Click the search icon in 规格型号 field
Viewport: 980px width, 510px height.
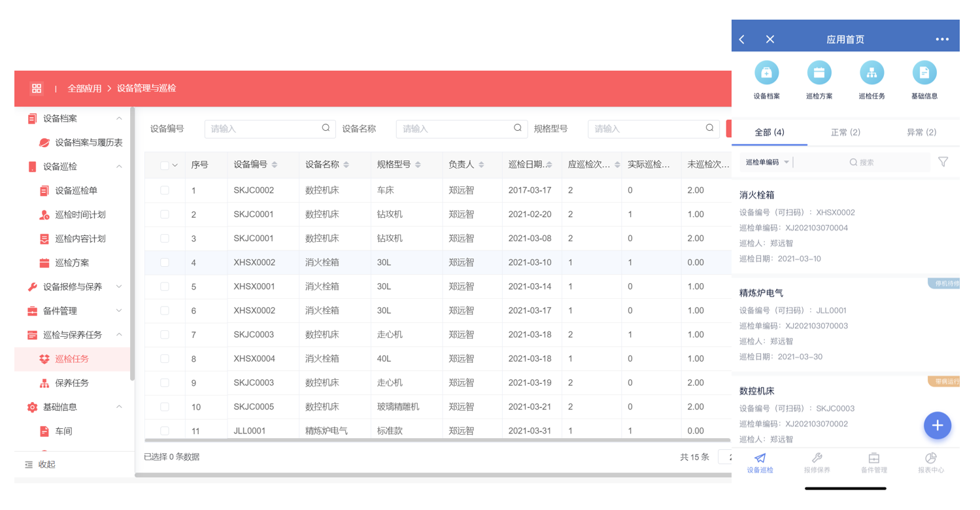pyautogui.click(x=709, y=128)
